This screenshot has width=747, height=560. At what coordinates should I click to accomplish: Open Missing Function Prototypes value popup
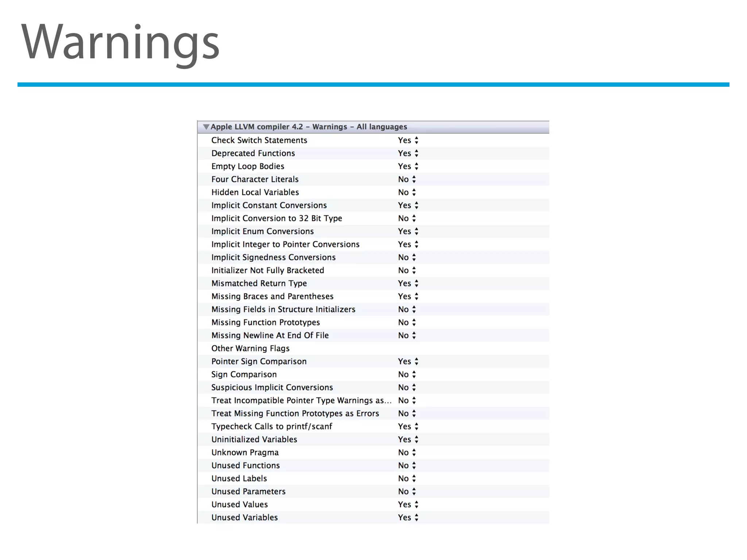coord(407,322)
